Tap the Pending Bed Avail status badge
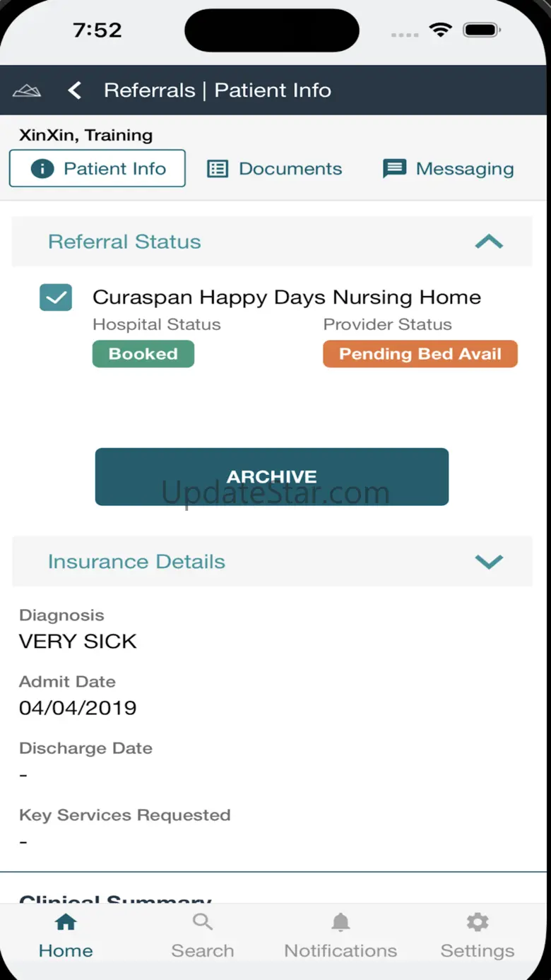 [420, 354]
